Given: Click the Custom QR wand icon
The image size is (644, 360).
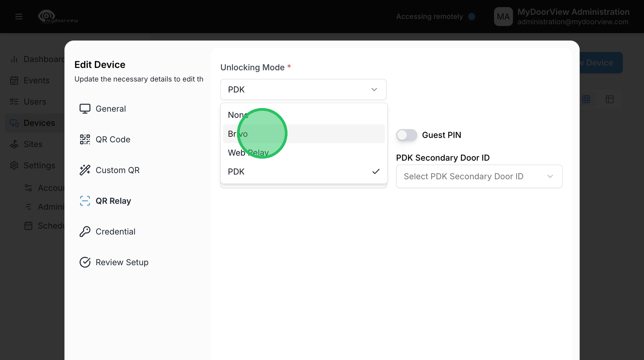Looking at the screenshot, I should pyautogui.click(x=85, y=170).
